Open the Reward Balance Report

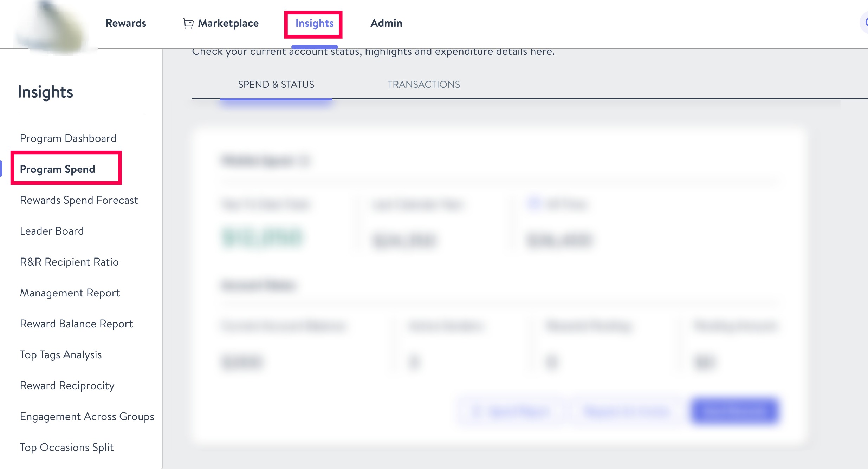76,324
